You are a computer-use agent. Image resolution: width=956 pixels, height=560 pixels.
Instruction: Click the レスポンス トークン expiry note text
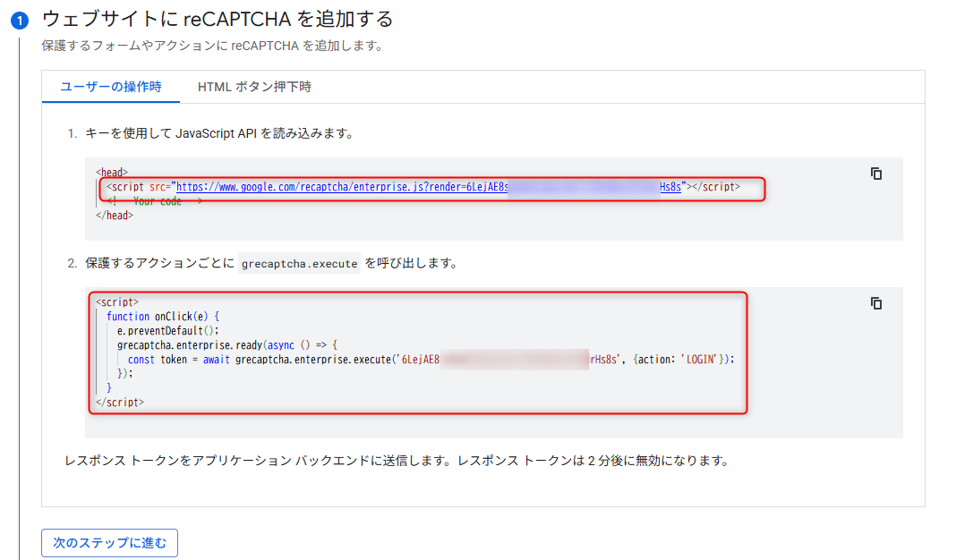pyautogui.click(x=397, y=462)
